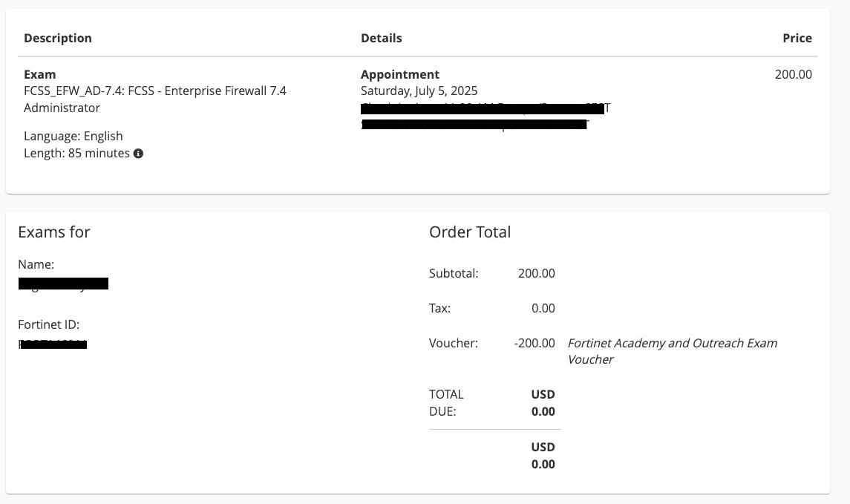
Task: Click the info icon beside exam length
Action: pos(138,154)
